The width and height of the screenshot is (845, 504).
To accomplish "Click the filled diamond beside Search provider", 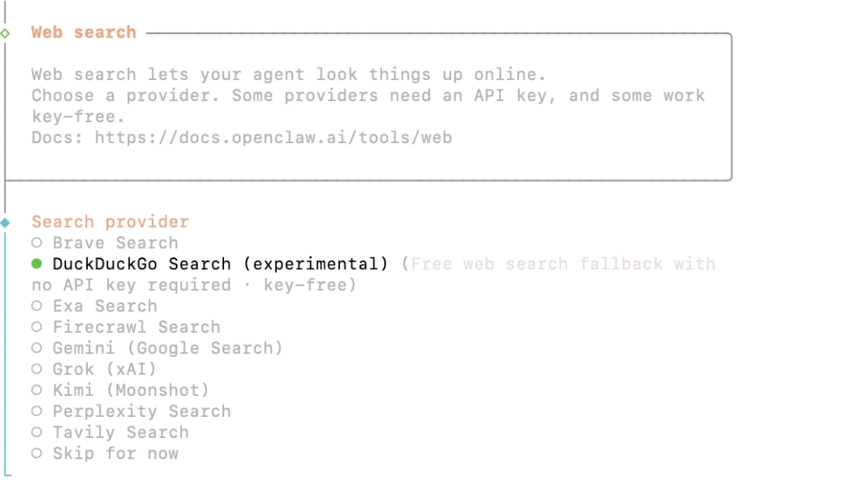I will (x=6, y=221).
